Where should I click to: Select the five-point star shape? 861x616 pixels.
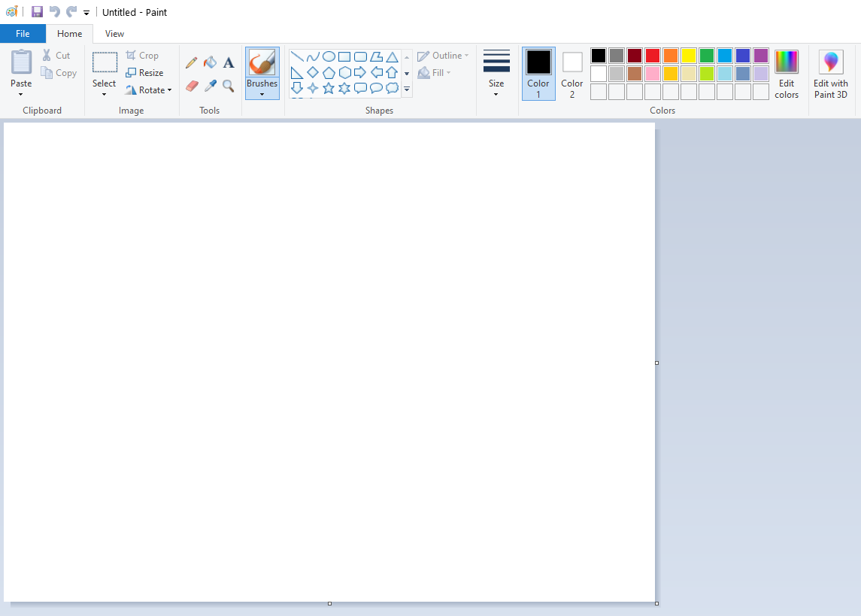click(x=329, y=88)
